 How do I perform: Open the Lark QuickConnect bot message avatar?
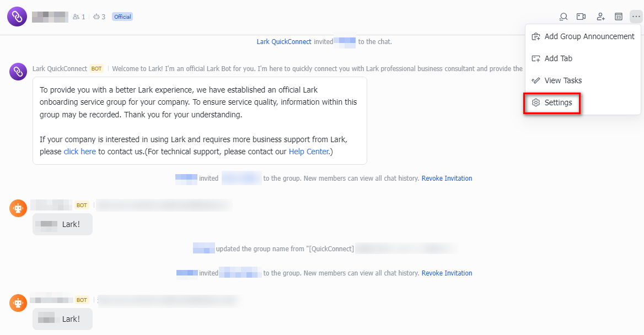[x=18, y=72]
